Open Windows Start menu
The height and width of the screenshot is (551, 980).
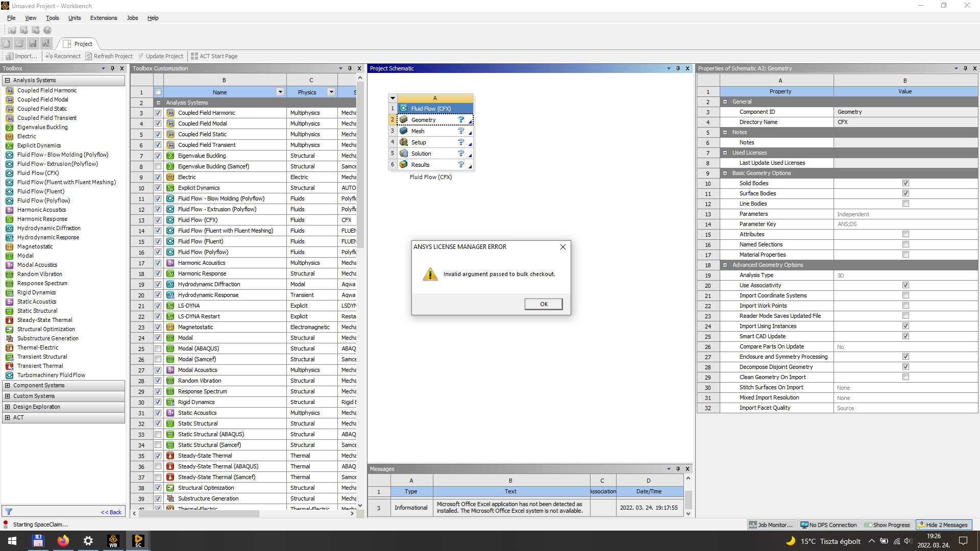pos(12,541)
